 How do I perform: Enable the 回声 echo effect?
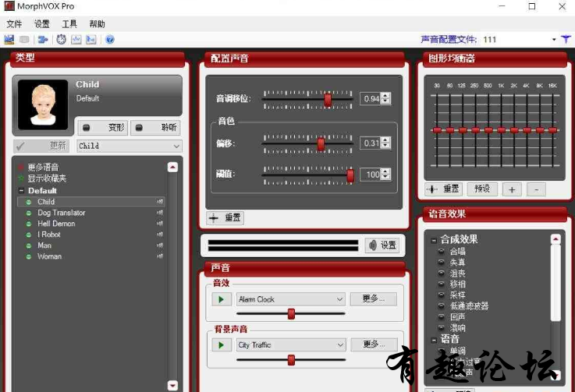(x=442, y=316)
